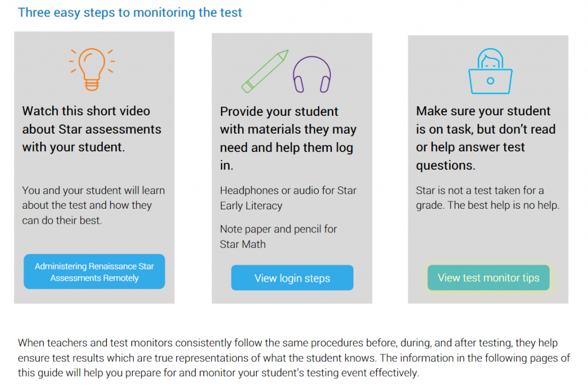The width and height of the screenshot is (588, 386).
Task: Click the Star is not a test text
Action: click(488, 198)
